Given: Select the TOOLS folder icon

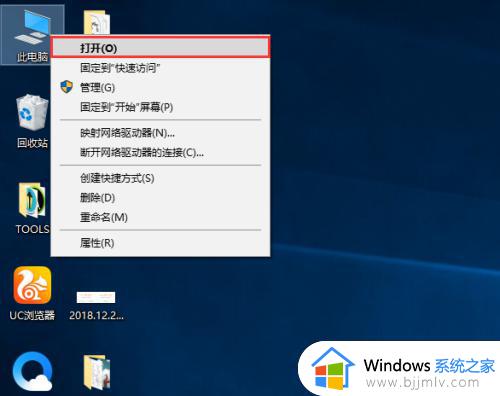Looking at the screenshot, I should tap(32, 200).
